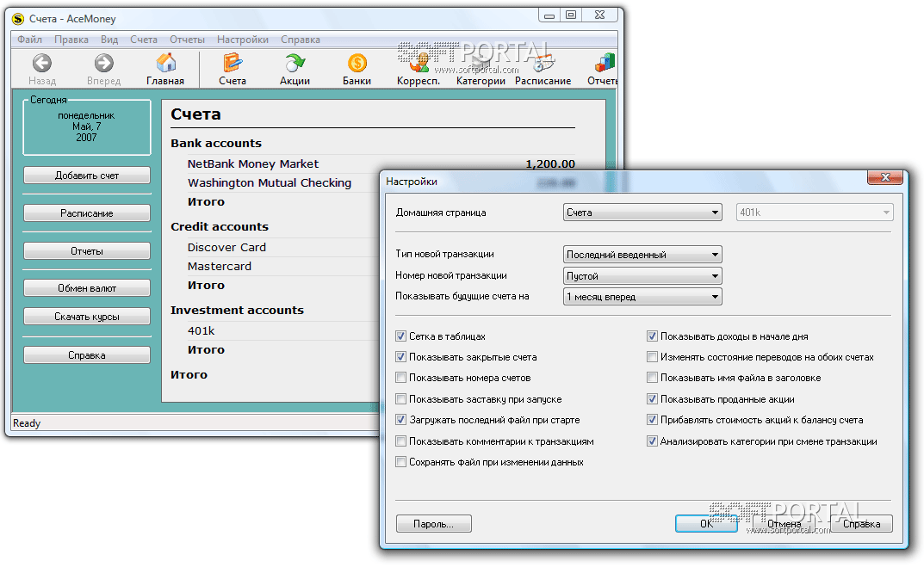
Task: Click 'Справка' button in settings dialog
Action: coord(861,523)
